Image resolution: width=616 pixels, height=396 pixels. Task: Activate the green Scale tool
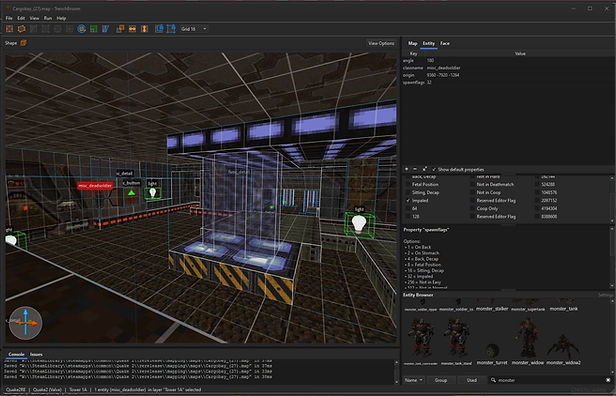[x=94, y=29]
